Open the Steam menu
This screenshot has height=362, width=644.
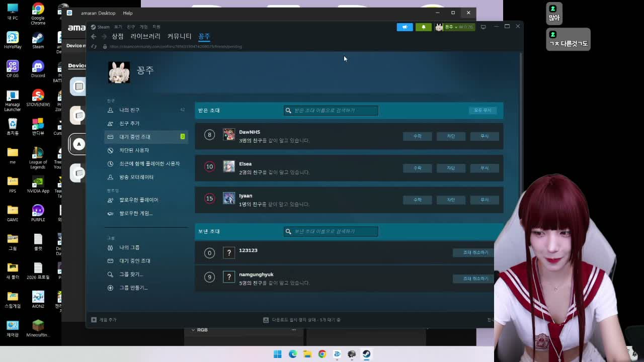pyautogui.click(x=101, y=27)
